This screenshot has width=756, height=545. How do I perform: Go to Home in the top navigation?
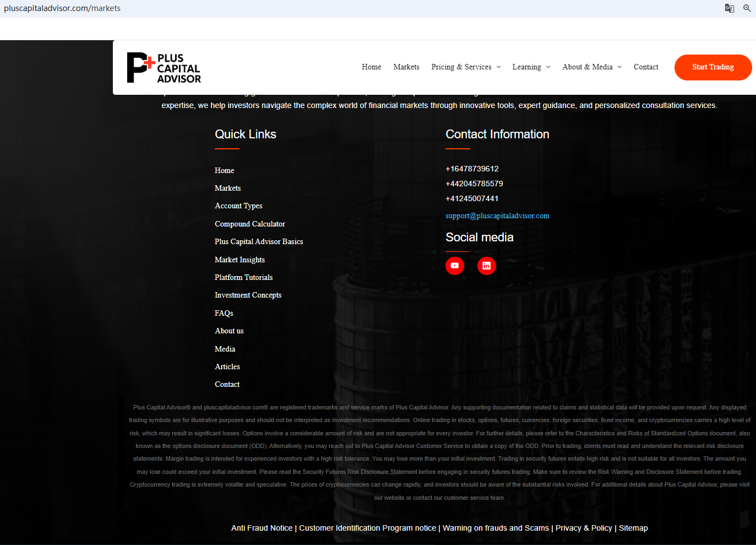pos(372,67)
